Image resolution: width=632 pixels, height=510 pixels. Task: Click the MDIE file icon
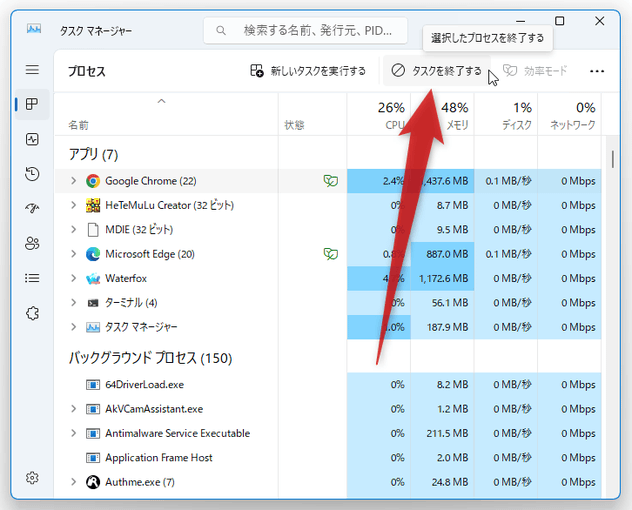93,230
